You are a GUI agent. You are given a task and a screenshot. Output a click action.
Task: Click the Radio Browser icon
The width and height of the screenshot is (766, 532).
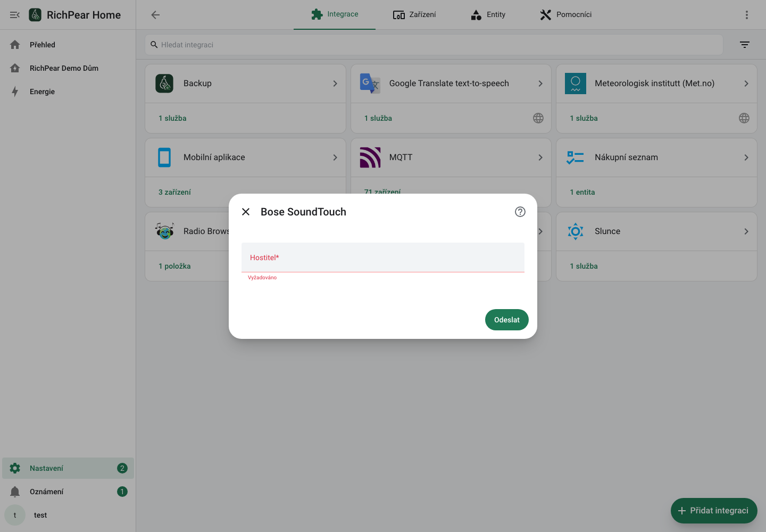point(165,231)
